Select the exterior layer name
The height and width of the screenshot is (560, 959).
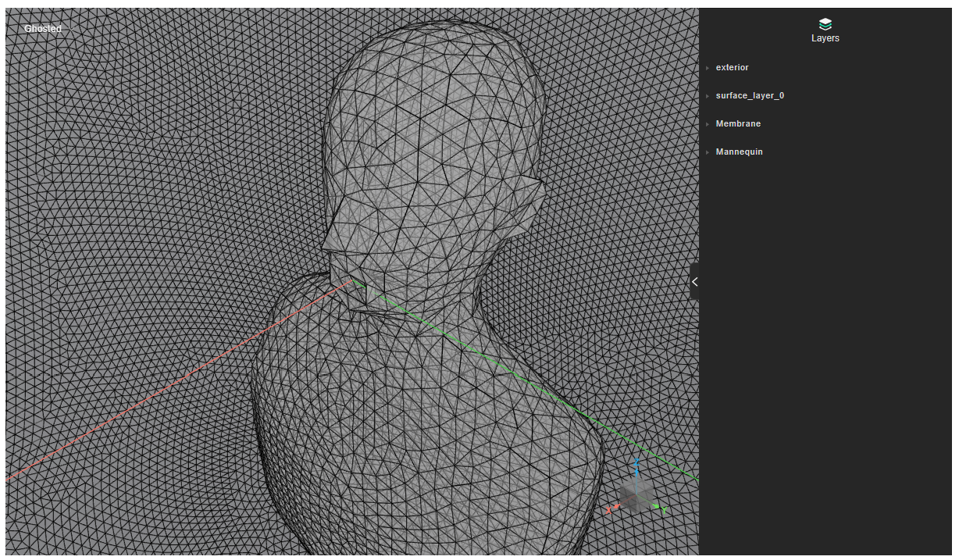coord(732,68)
